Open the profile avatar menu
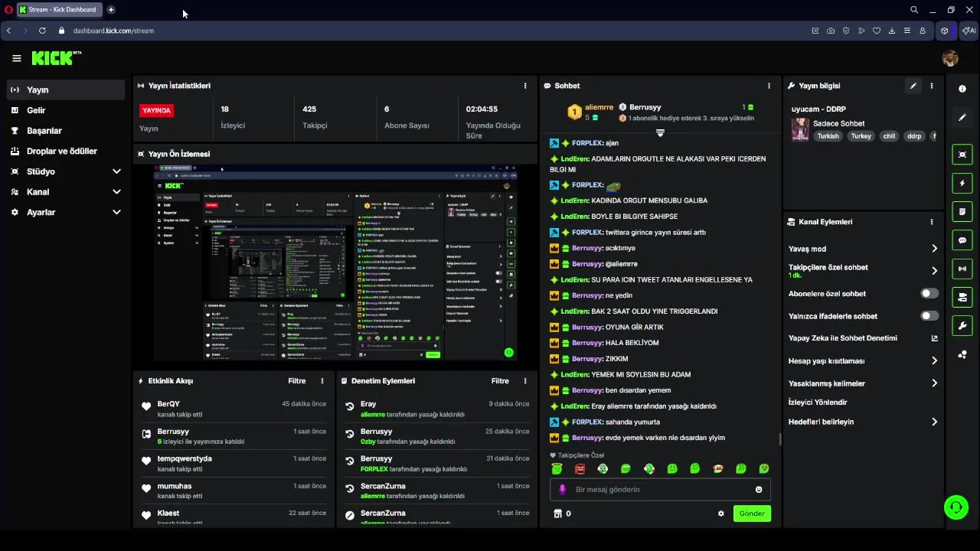 click(950, 58)
